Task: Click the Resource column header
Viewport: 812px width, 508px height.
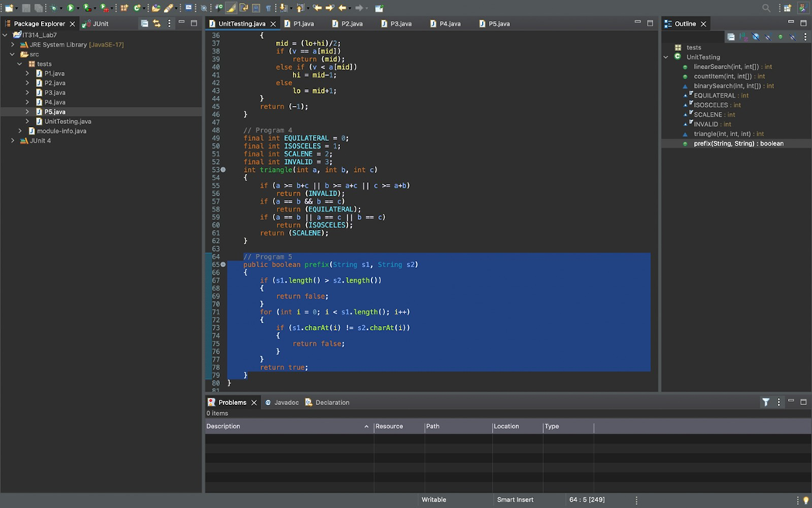Action: click(399, 426)
